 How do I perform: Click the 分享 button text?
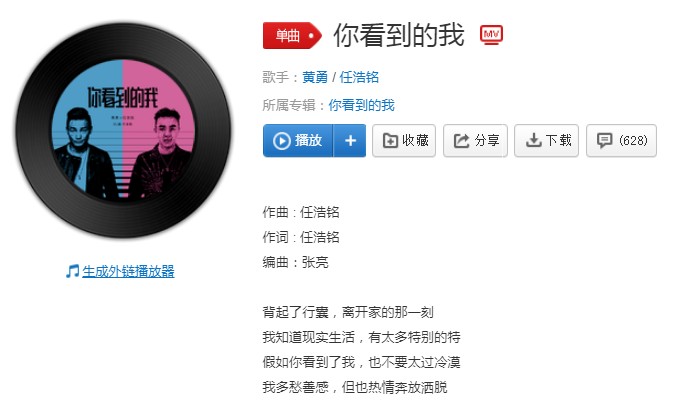[x=487, y=140]
